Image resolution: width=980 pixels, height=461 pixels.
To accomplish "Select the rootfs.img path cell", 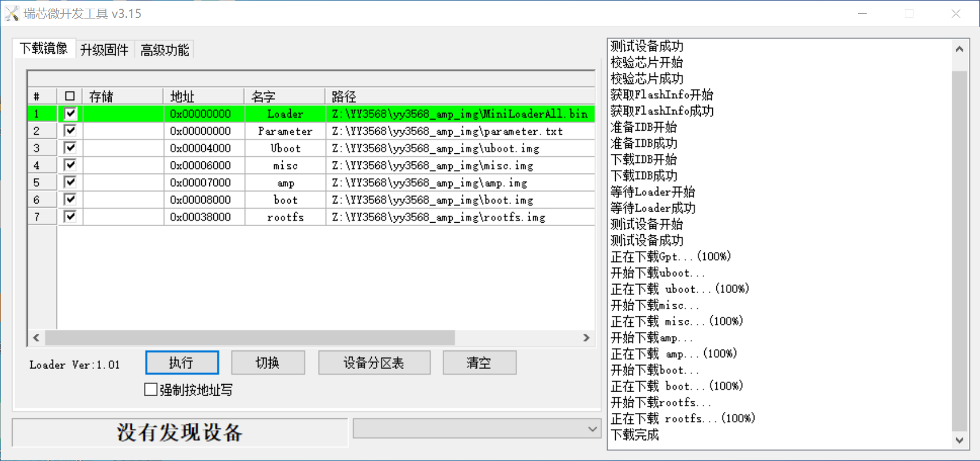I will point(460,217).
